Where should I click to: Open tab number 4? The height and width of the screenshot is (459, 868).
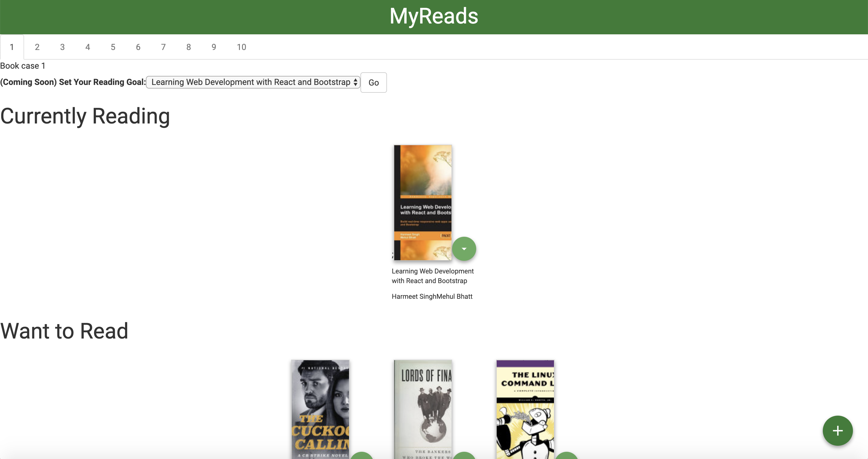point(88,47)
